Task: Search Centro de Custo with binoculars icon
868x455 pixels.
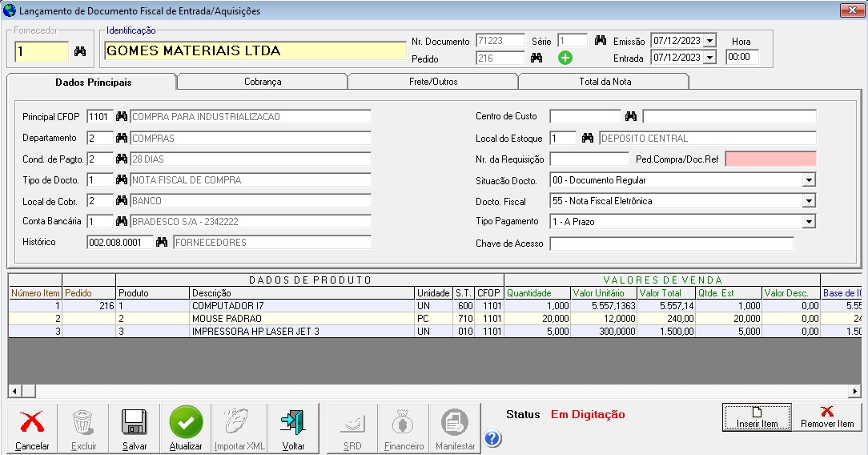Action: pos(631,117)
